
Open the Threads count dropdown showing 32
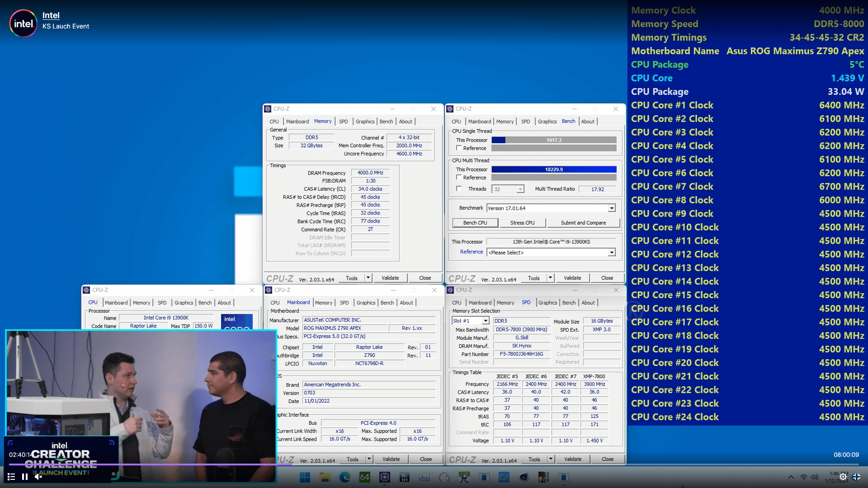point(508,189)
